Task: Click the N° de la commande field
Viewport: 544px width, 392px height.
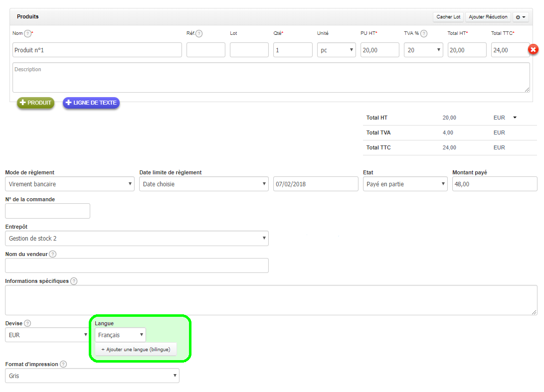Action: (47, 211)
